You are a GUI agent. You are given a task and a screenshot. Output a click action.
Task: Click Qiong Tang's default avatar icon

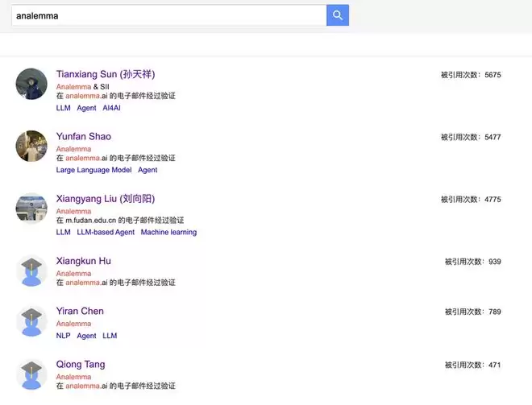[x=31, y=374]
